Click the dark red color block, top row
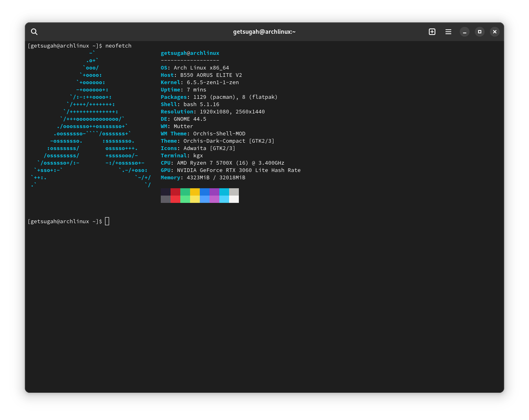The width and height of the screenshot is (529, 420). pyautogui.click(x=175, y=192)
